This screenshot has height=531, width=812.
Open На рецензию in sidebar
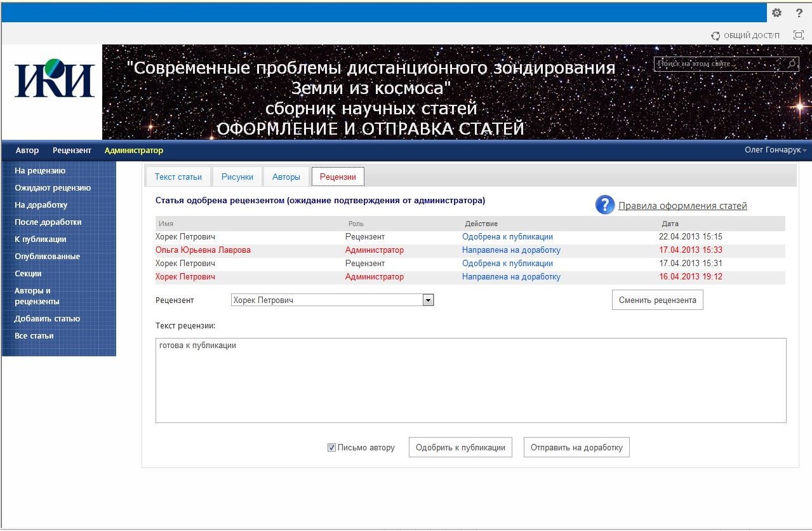coord(40,170)
